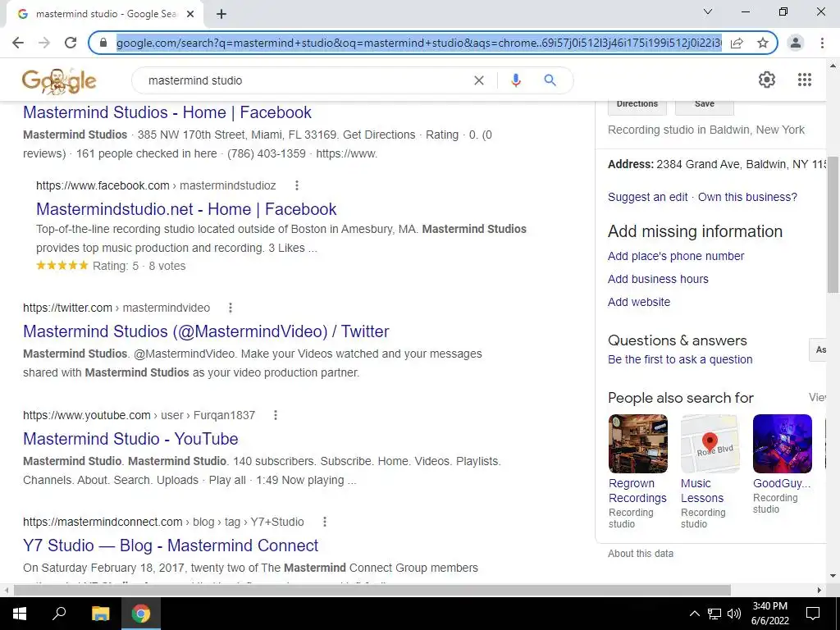Open Mastermind Studios - Home | Facebook result

[x=167, y=112]
